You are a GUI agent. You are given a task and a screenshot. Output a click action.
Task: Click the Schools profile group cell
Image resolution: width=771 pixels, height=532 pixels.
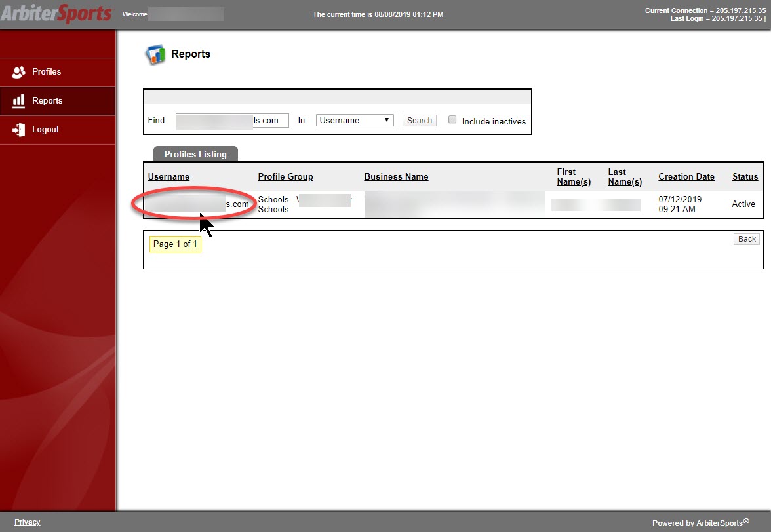[305, 204]
